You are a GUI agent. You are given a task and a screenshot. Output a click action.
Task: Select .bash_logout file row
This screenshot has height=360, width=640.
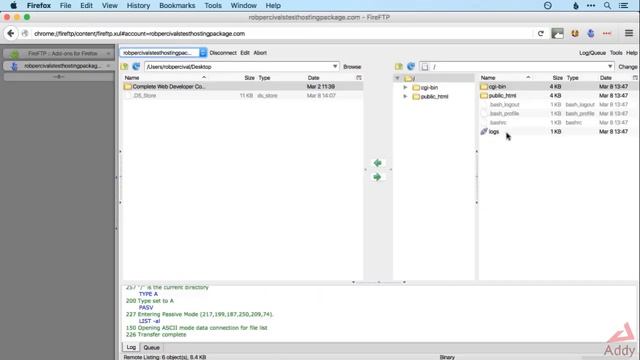point(558,104)
